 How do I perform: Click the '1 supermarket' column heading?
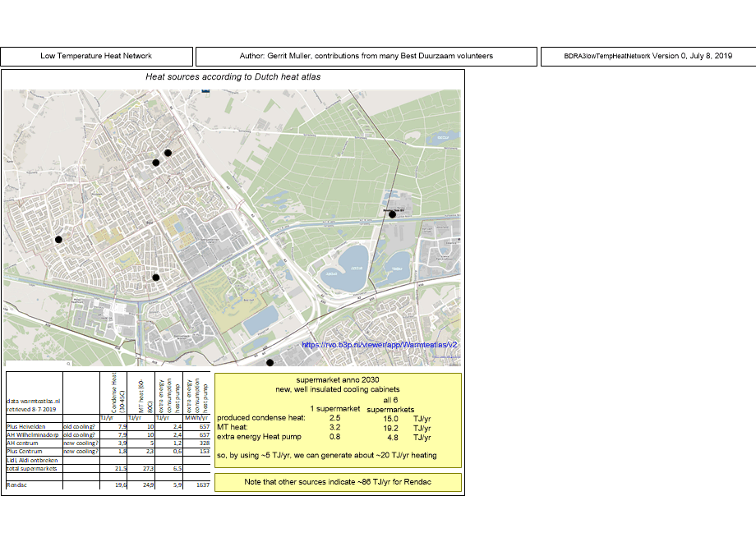click(335, 408)
